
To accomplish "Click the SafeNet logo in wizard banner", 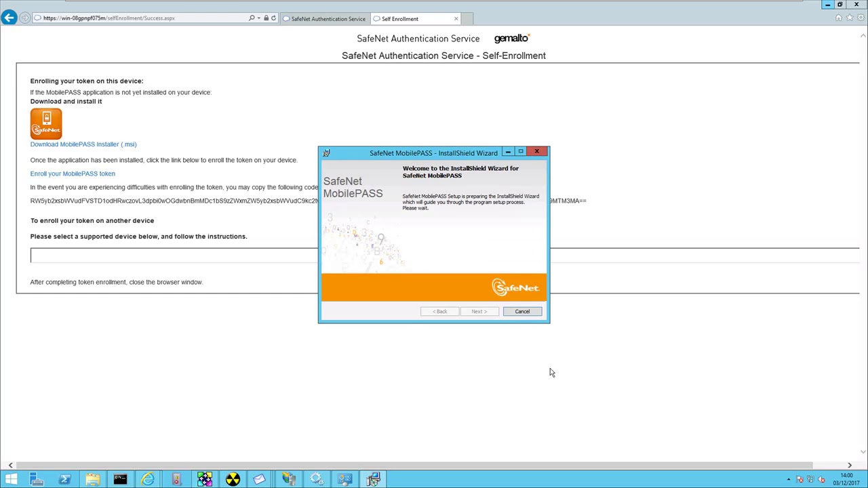I will tap(516, 288).
